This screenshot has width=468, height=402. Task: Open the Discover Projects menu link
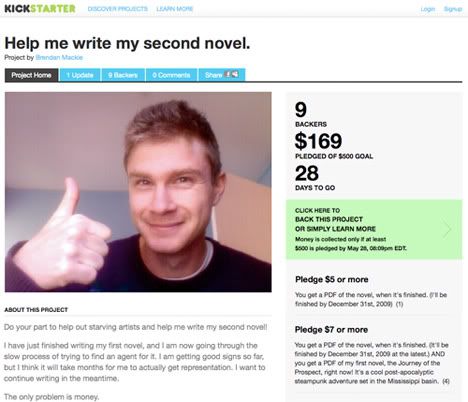pos(118,9)
